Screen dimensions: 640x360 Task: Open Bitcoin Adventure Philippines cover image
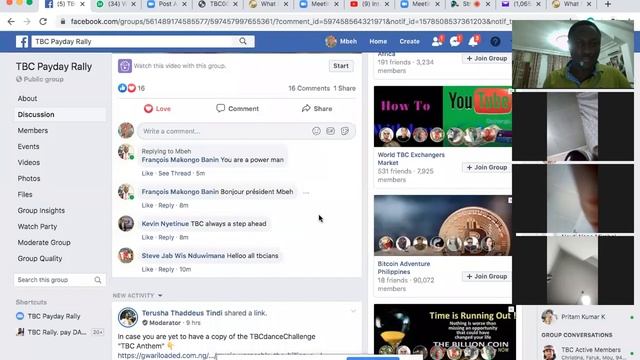coord(443,225)
